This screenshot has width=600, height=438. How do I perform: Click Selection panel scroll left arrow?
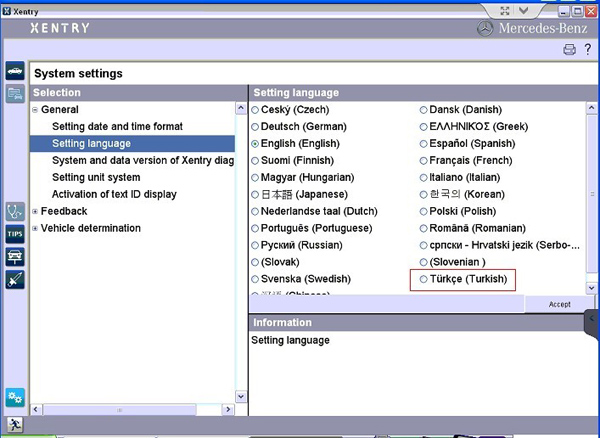[36, 410]
